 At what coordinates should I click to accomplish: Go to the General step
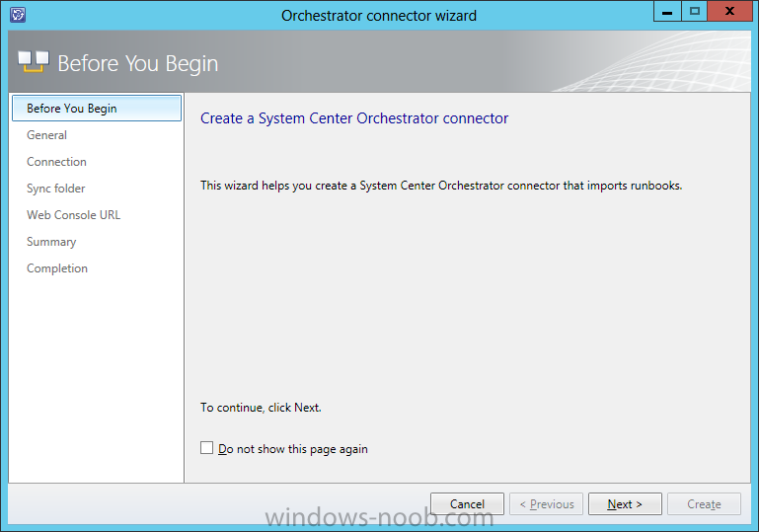pos(46,135)
